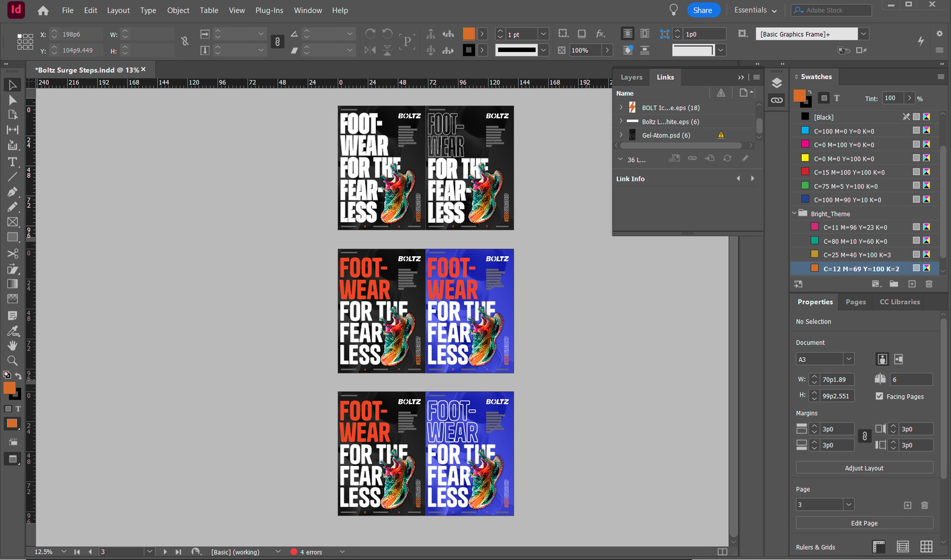Click Relink icon in Links panel

point(692,159)
